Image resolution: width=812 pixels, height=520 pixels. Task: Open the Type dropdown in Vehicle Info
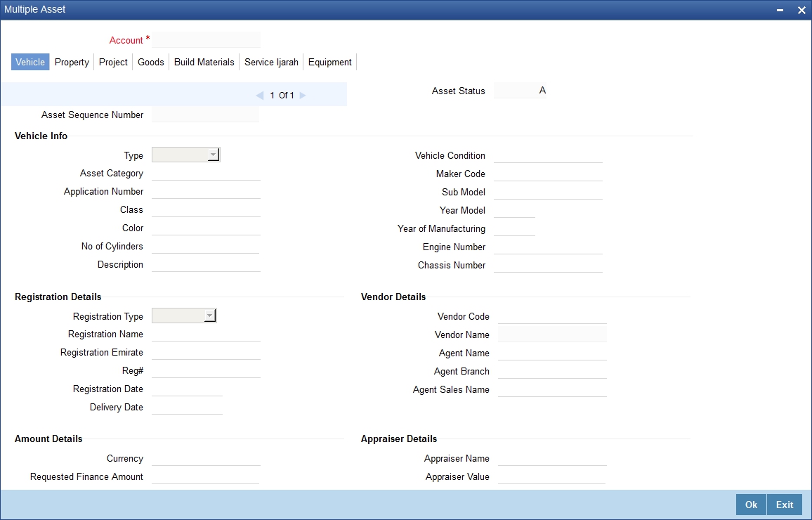186,155
